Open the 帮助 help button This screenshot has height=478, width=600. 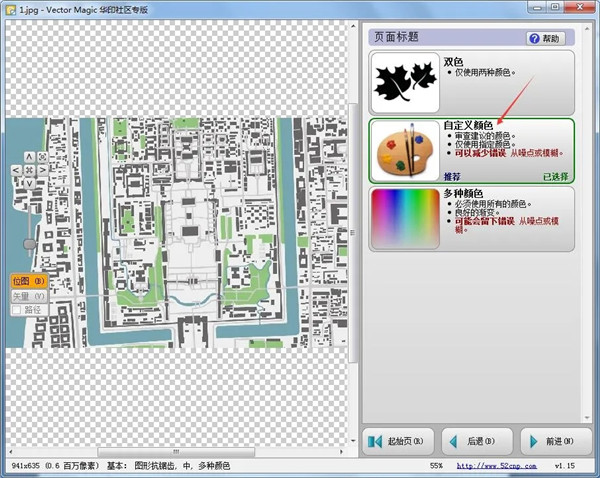(546, 38)
